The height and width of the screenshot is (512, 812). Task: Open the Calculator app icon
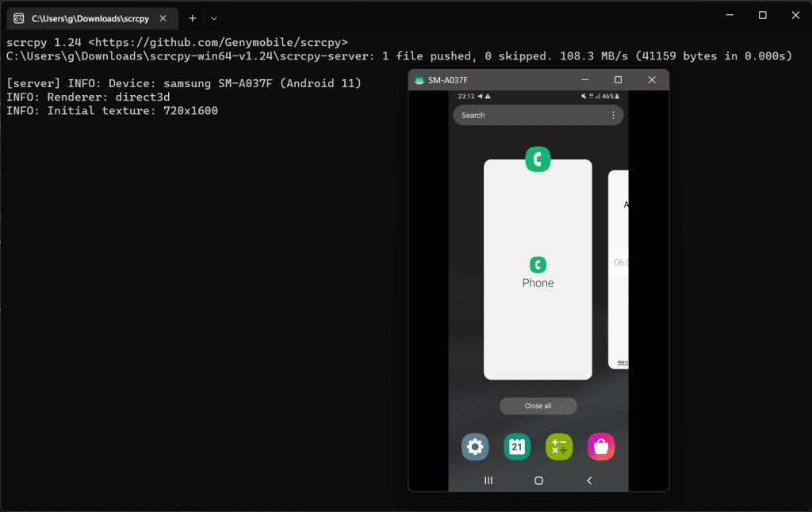pyautogui.click(x=559, y=447)
